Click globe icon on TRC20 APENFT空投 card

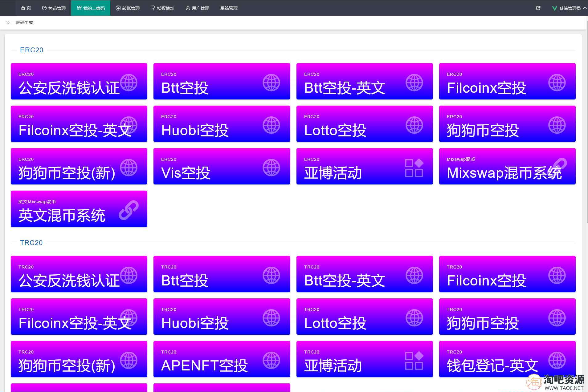point(272,360)
